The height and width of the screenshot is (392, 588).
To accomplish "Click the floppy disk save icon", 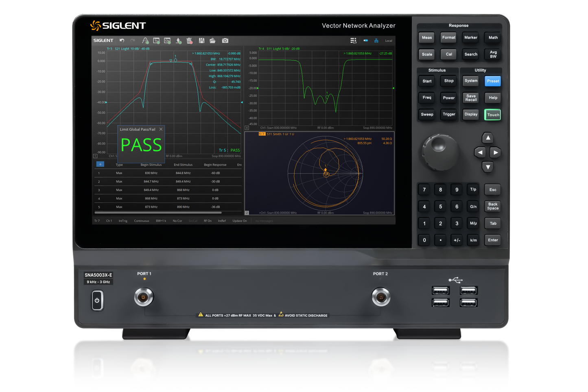I will [x=201, y=41].
